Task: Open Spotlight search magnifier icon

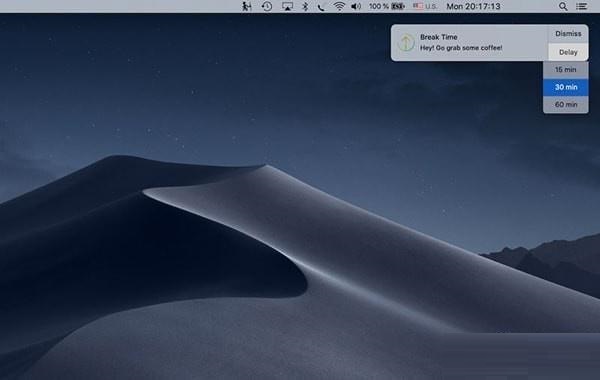Action: click(x=563, y=6)
